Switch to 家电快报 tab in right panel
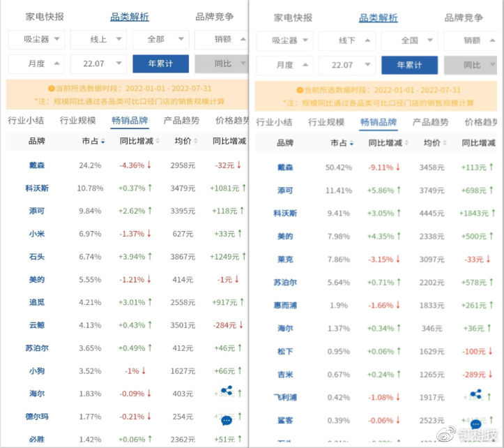Image resolution: width=504 pixels, height=448 pixels. (x=293, y=17)
